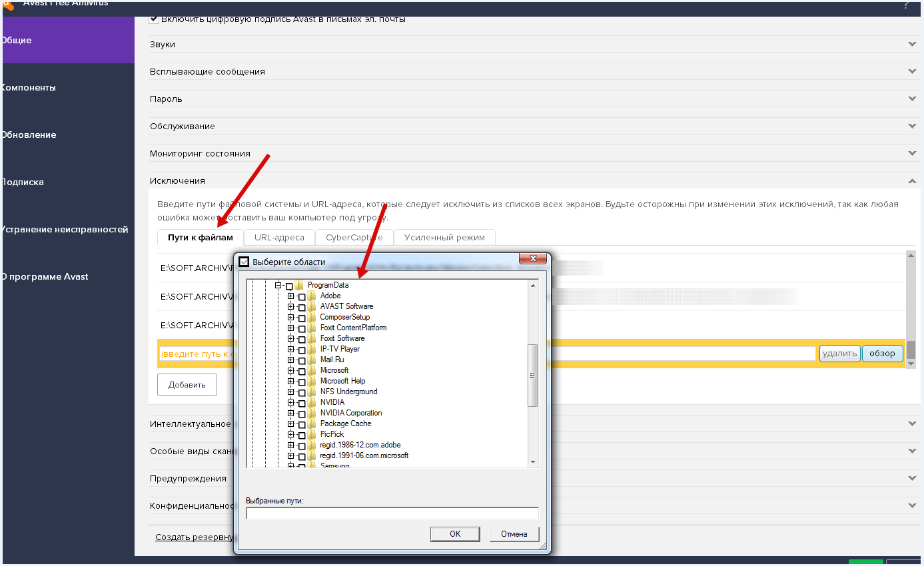Switch to the URL-адреса tab

tap(279, 238)
